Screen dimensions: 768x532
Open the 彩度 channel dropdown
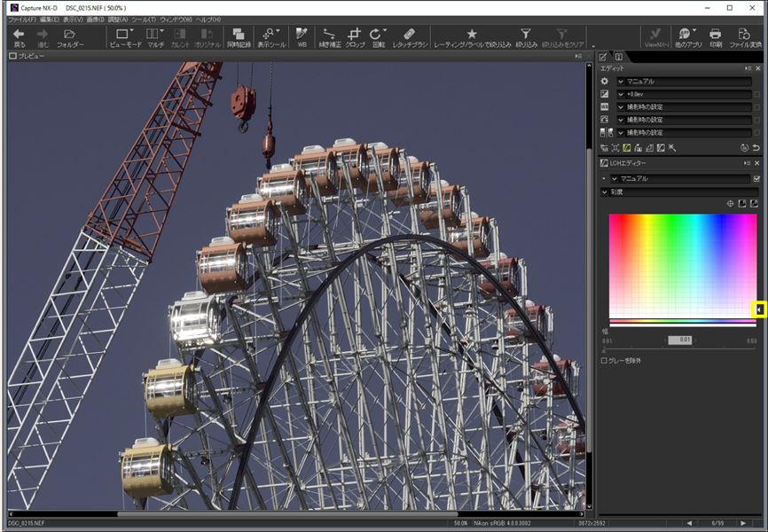(x=680, y=192)
